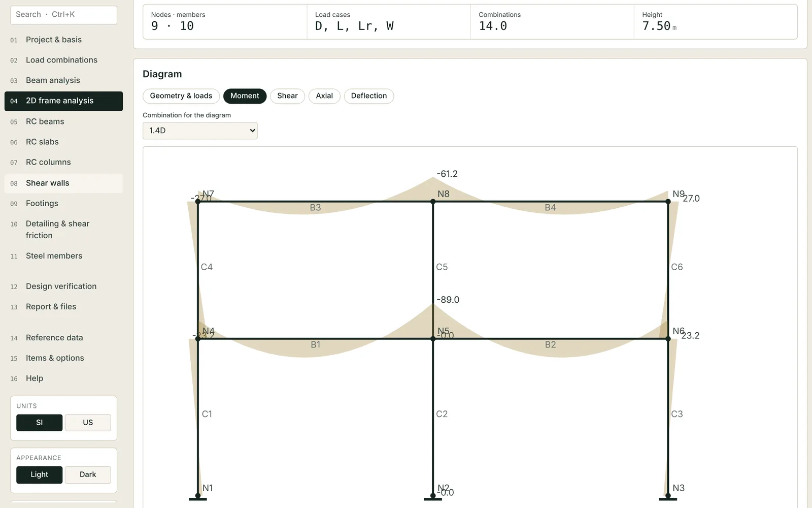The width and height of the screenshot is (812, 508).
Task: Switch to Axial diagram
Action: pos(324,96)
